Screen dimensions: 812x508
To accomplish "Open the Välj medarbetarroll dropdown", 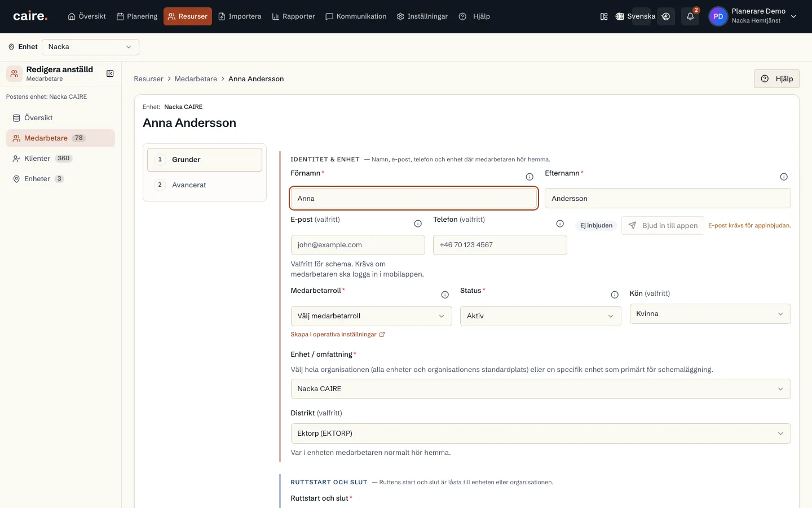I will coord(371,316).
